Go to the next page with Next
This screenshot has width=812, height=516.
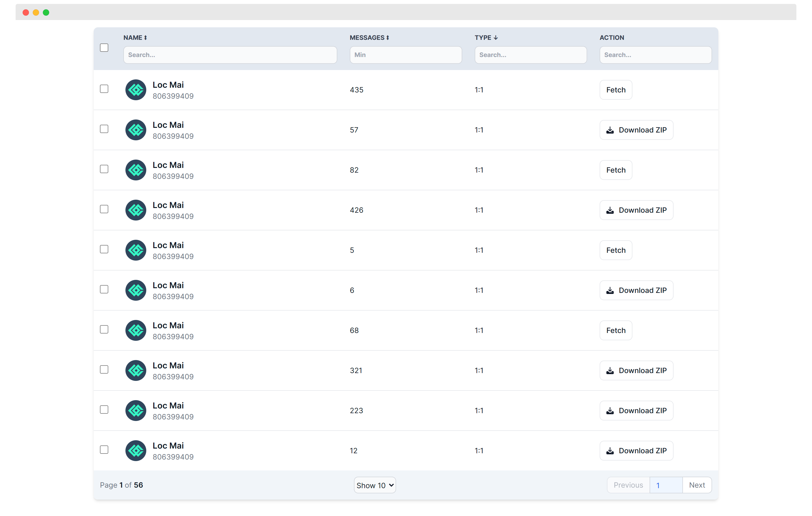pos(697,485)
